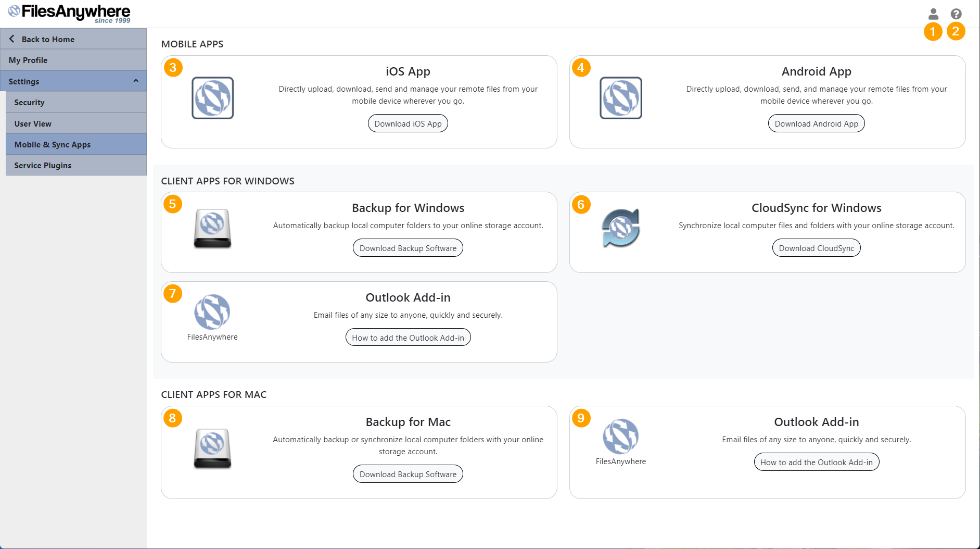Open Service Plugins settings
Viewport: 980px width, 549px height.
click(x=76, y=165)
